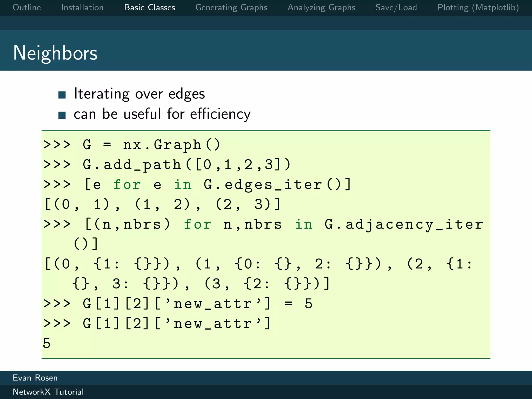Click the G.adjacency_iter code line
Viewport: 532px width, 399px height.
pyautogui.click(x=263, y=234)
